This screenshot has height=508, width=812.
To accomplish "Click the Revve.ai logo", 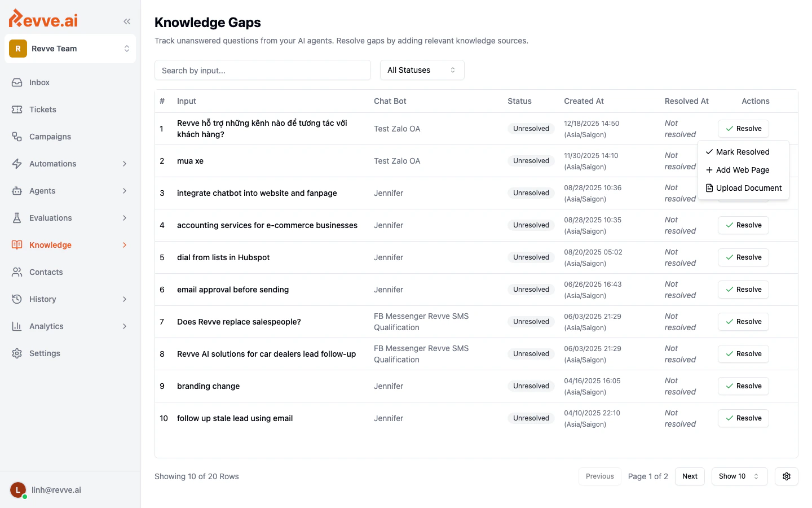I will pos(43,19).
